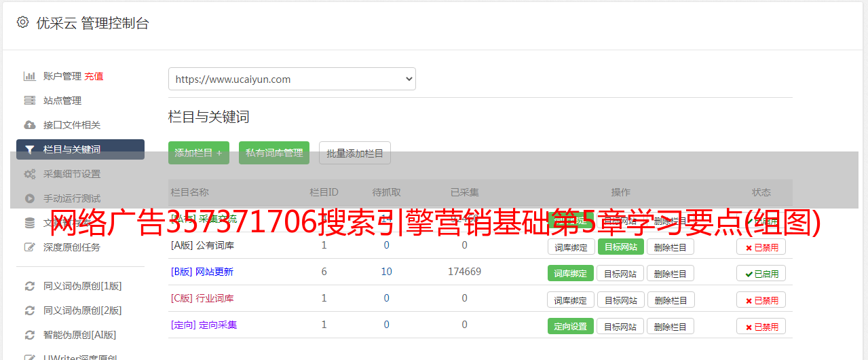868x360 pixels.
Task: Click the 已采集 column header
Action: click(464, 192)
